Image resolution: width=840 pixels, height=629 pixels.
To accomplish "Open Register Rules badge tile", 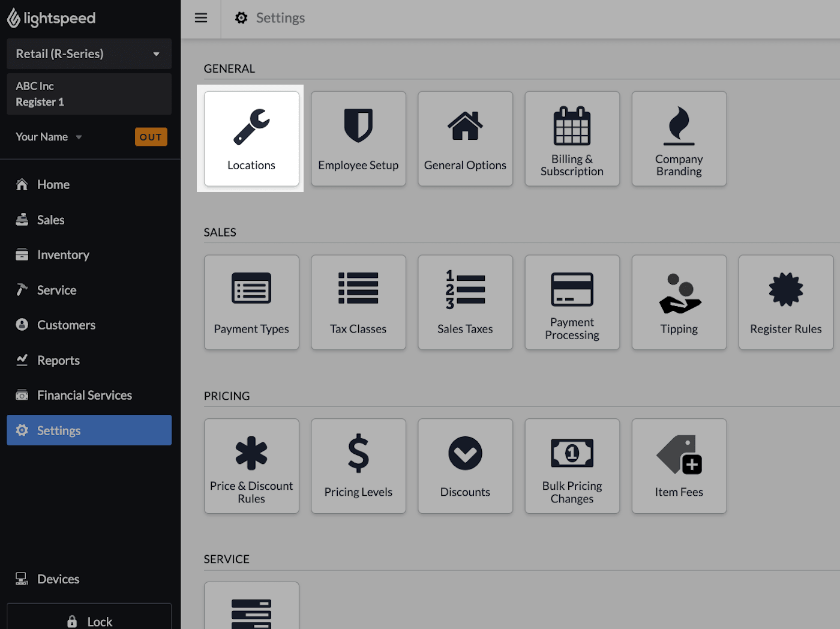I will pyautogui.click(x=785, y=302).
